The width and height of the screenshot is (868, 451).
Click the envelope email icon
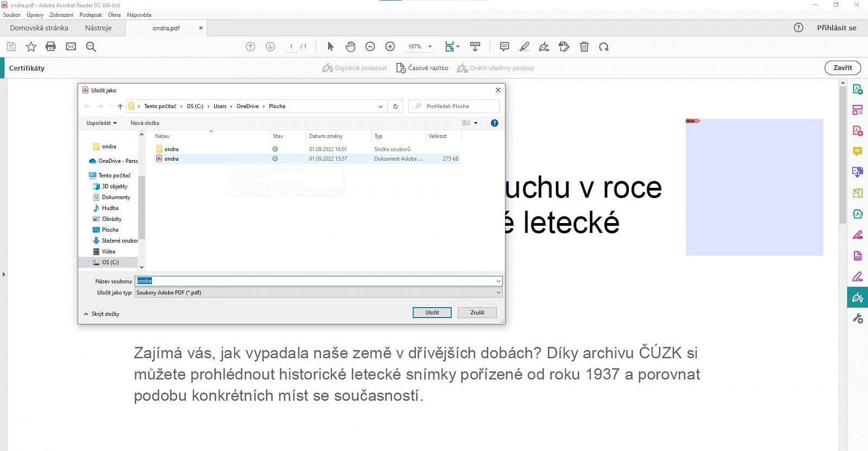pos(71,47)
